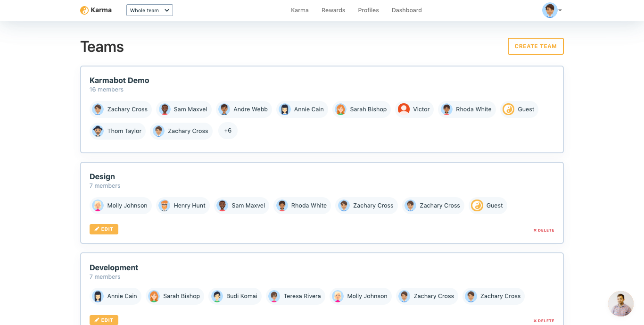Click the Karmabot Demo team title

pyautogui.click(x=119, y=80)
